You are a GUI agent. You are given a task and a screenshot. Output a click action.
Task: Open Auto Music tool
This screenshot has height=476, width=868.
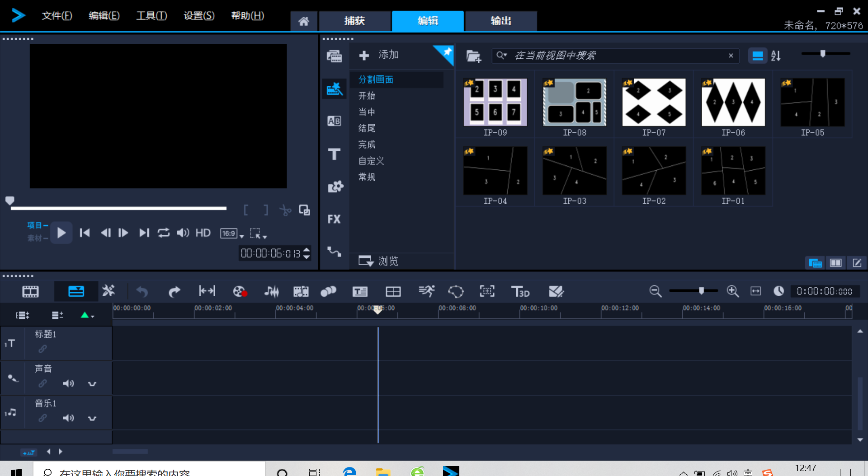[x=301, y=292]
